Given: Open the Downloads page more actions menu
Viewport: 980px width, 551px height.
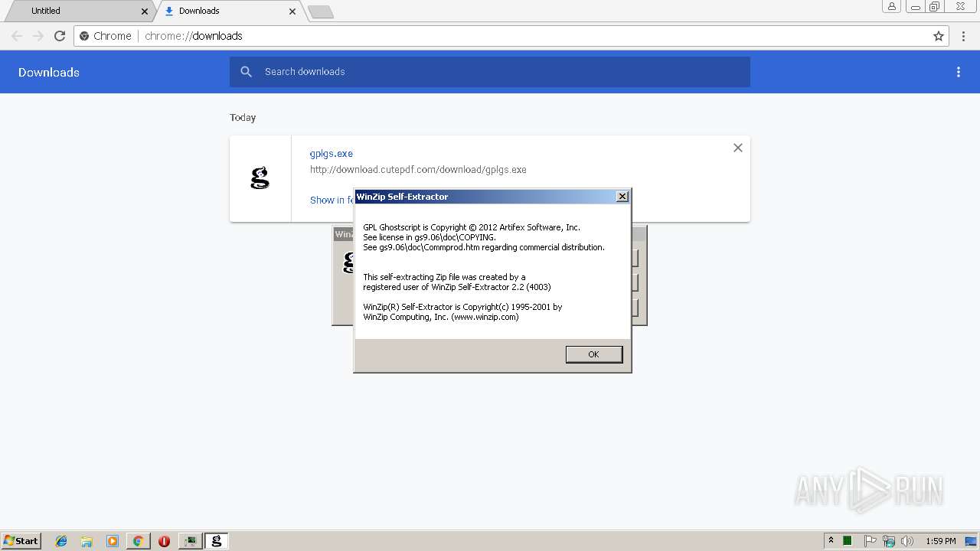Looking at the screenshot, I should 958,72.
